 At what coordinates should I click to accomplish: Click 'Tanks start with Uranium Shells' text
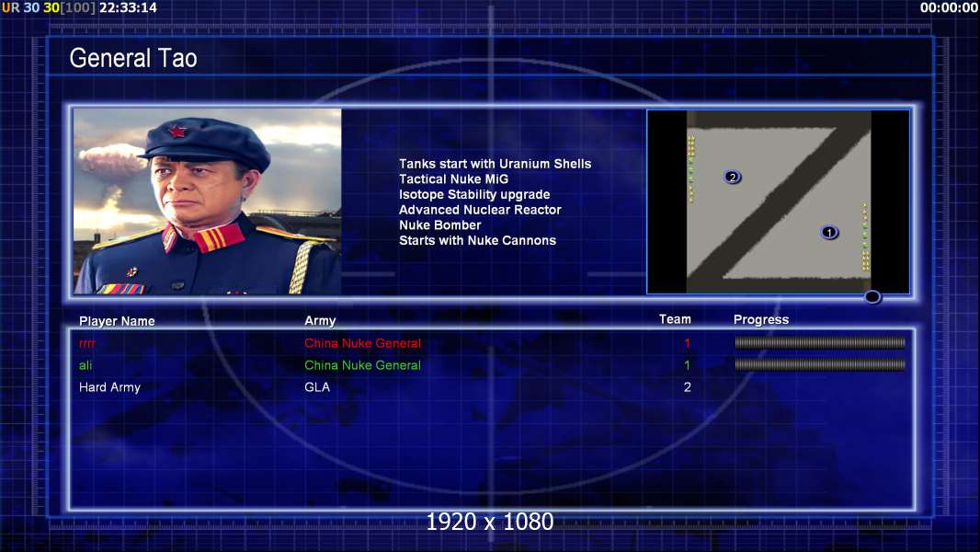[495, 164]
